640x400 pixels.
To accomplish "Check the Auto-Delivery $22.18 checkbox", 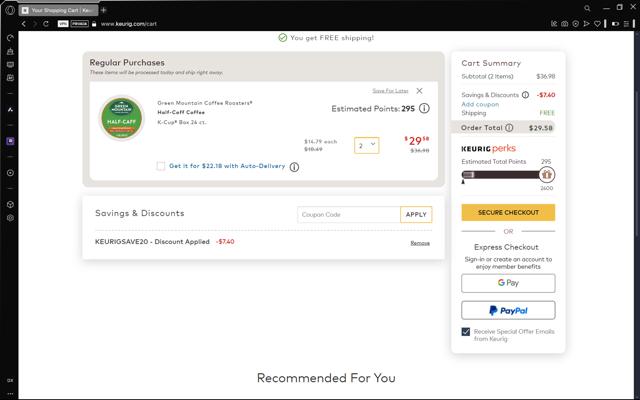I will [161, 166].
